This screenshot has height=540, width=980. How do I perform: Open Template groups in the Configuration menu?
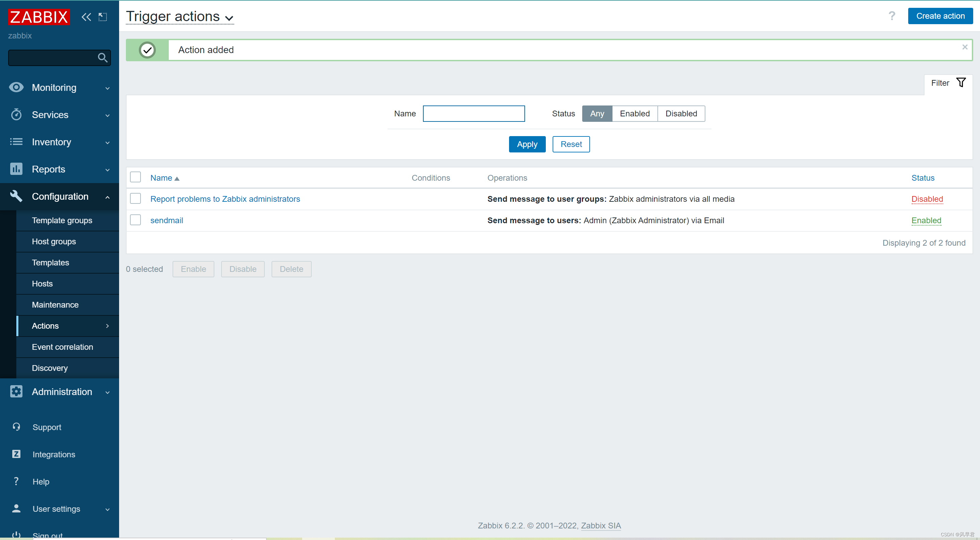tap(62, 220)
